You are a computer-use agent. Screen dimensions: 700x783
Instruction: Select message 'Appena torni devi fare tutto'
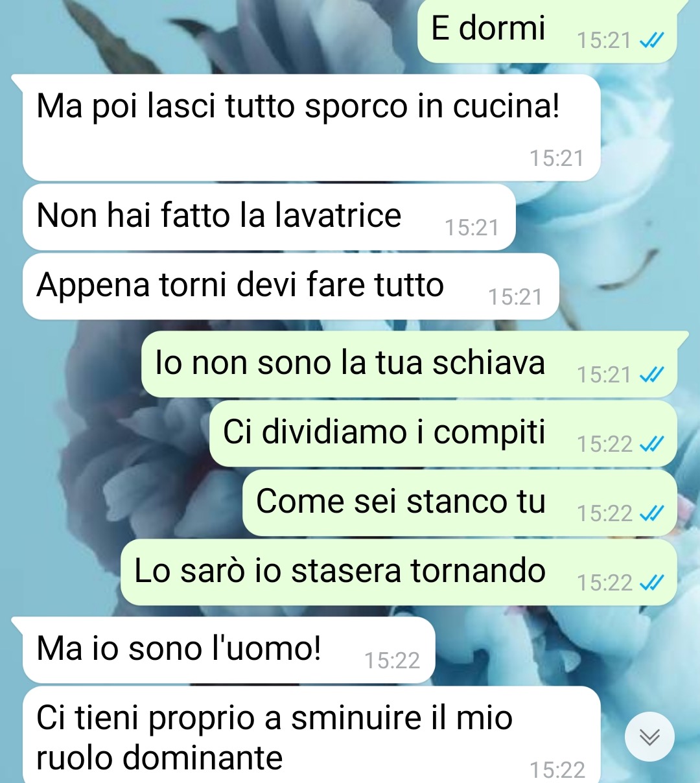[x=290, y=286]
